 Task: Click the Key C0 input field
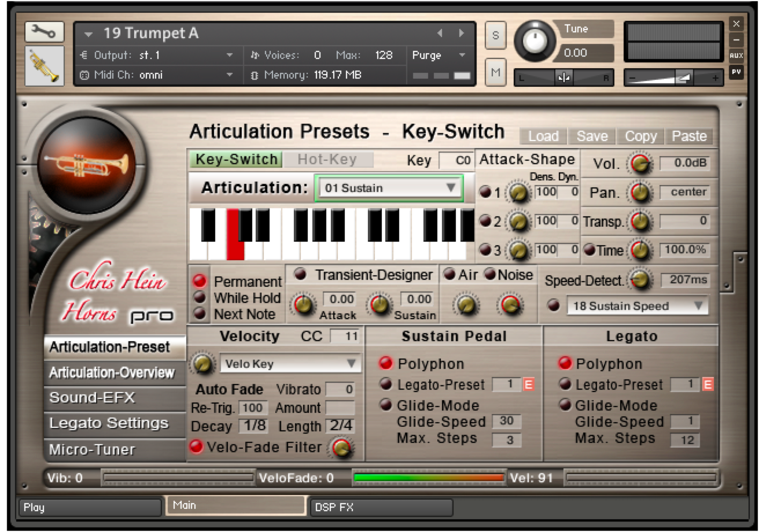click(456, 161)
